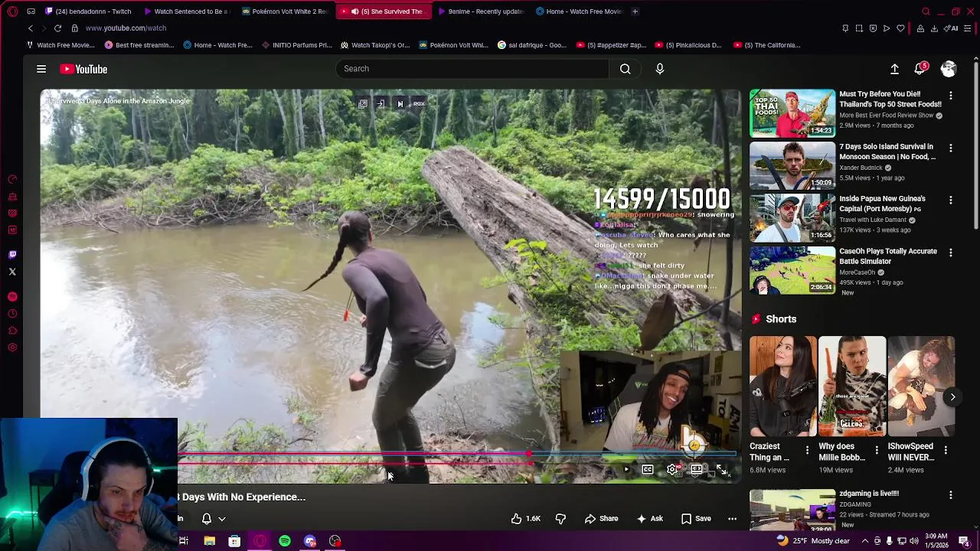This screenshot has height=551, width=980.
Task: Save the video to a playlist
Action: [x=696, y=519]
